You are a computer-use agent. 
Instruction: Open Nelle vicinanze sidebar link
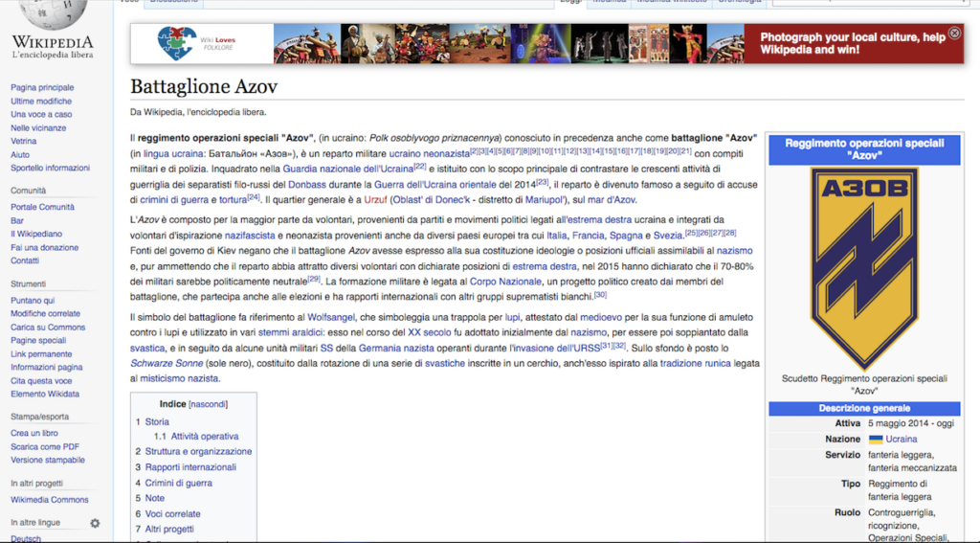pyautogui.click(x=38, y=127)
